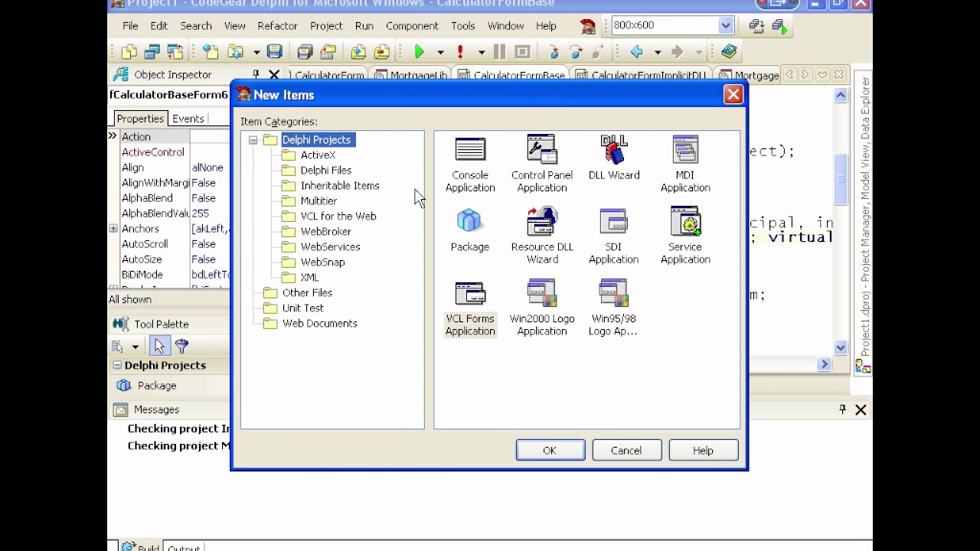
Task: Click Help button in New Items dialog
Action: click(703, 450)
